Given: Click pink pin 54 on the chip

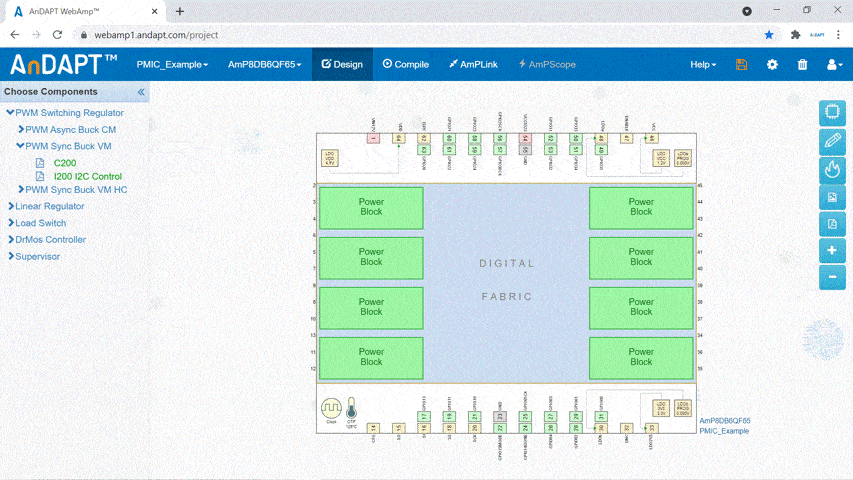Looking at the screenshot, I should (x=525, y=138).
